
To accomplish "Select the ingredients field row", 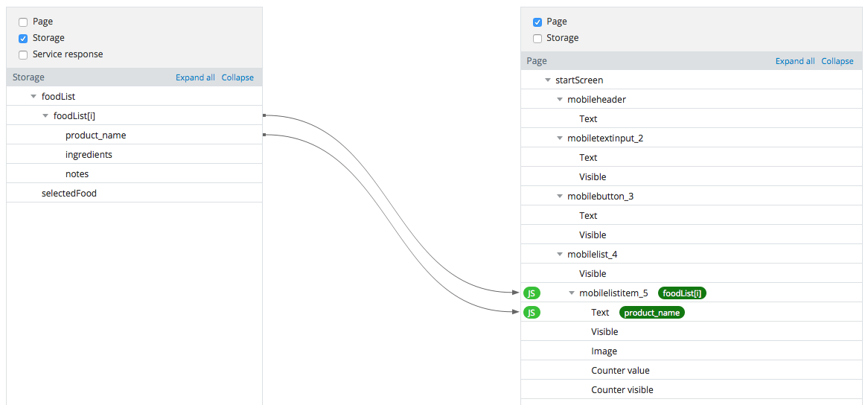I will tap(134, 154).
